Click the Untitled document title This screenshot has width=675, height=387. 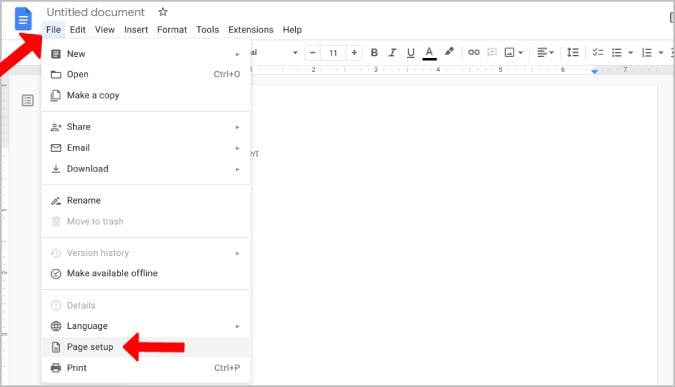click(96, 12)
